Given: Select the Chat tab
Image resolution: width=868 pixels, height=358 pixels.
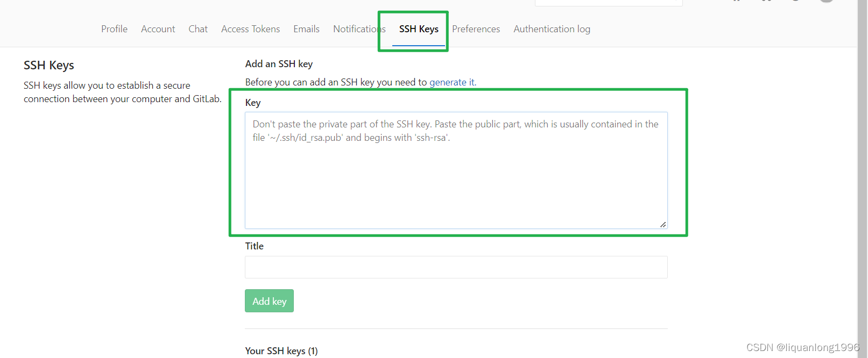Looking at the screenshot, I should (197, 29).
